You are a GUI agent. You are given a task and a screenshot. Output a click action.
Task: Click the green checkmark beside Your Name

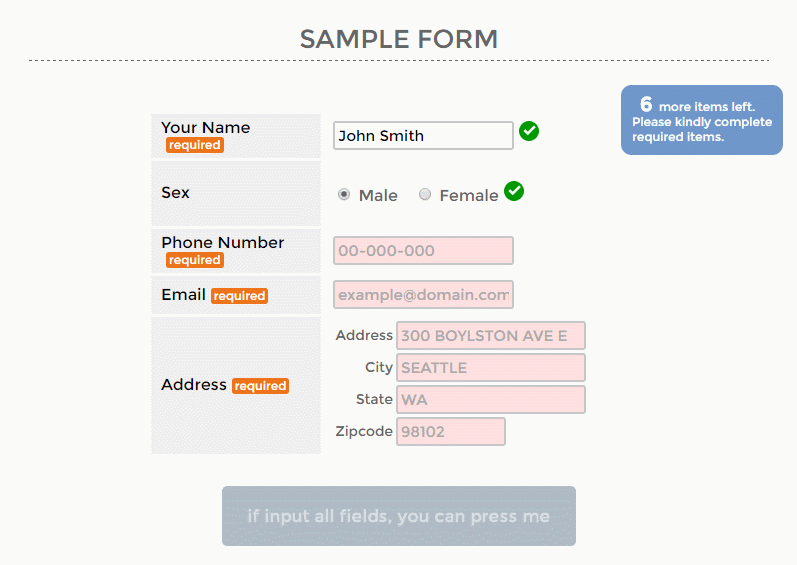(529, 131)
